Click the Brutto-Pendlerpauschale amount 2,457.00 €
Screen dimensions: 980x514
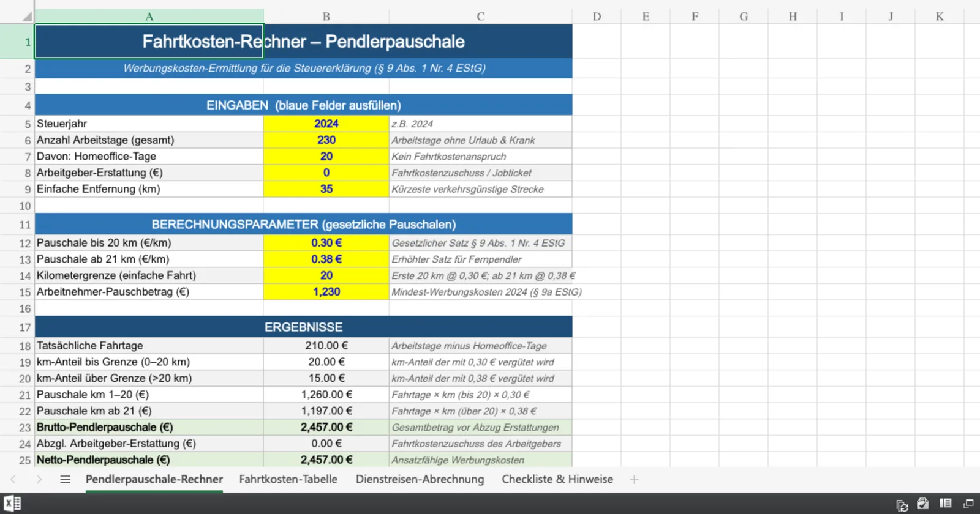click(x=326, y=427)
